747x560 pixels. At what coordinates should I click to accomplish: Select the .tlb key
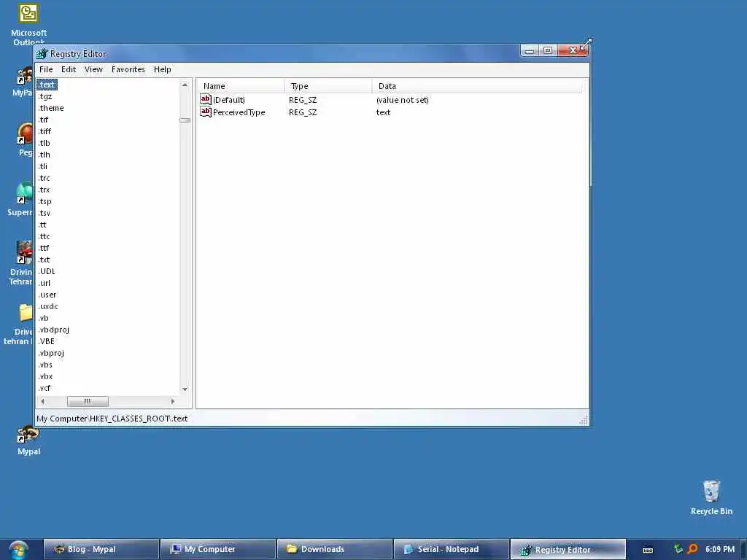pyautogui.click(x=44, y=144)
